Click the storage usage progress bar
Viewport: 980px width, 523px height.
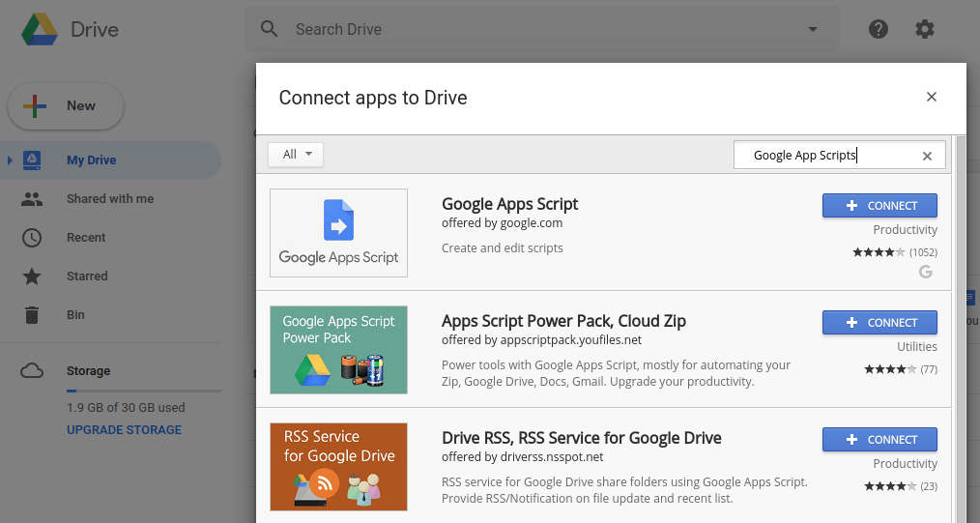(x=144, y=392)
